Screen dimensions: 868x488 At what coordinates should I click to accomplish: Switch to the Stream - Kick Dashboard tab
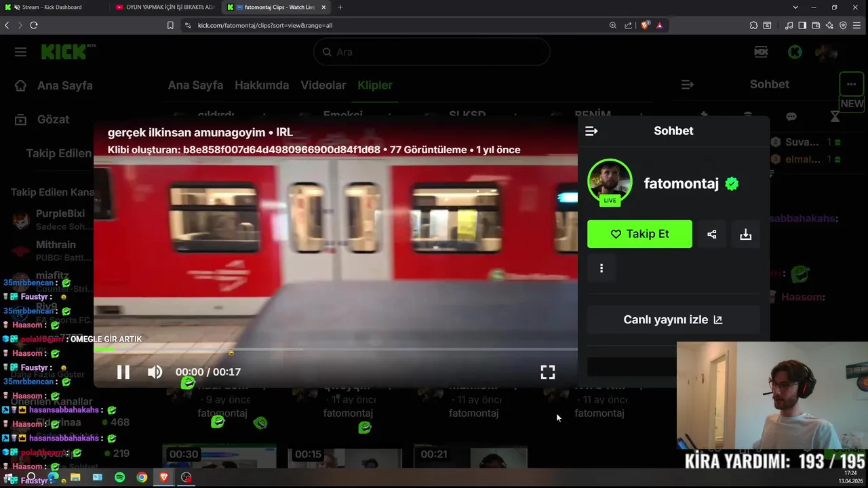53,7
